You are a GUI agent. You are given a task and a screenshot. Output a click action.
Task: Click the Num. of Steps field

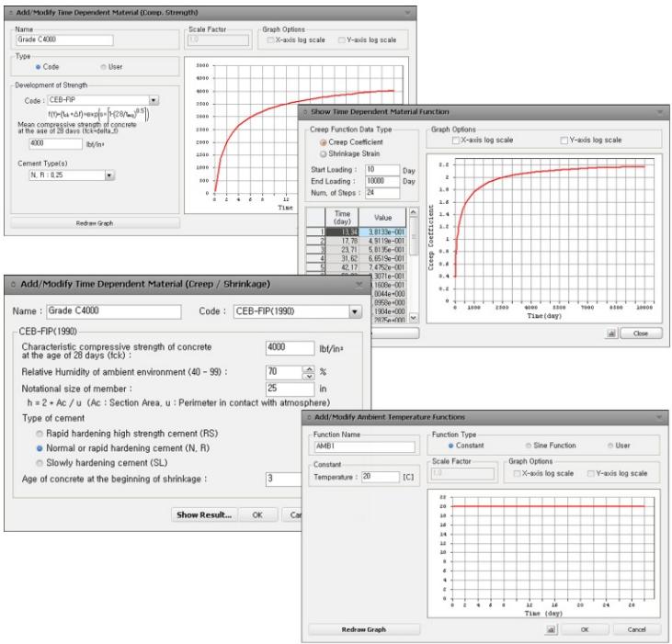coord(382,193)
